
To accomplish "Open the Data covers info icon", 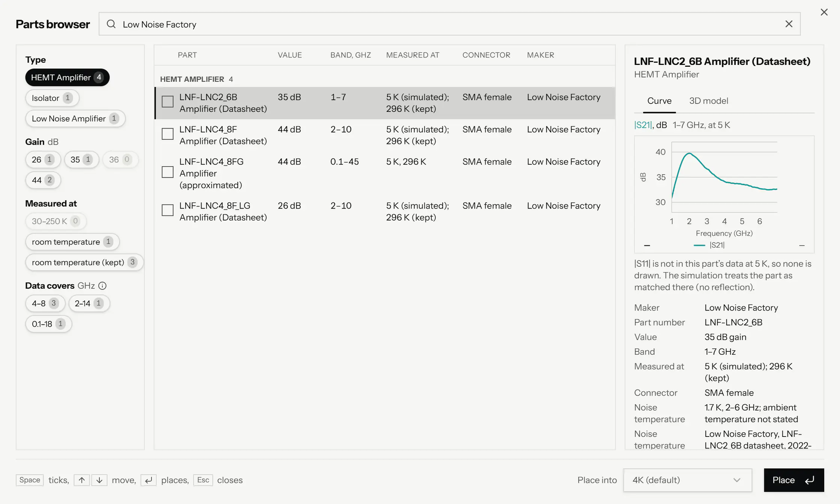I will [102, 286].
